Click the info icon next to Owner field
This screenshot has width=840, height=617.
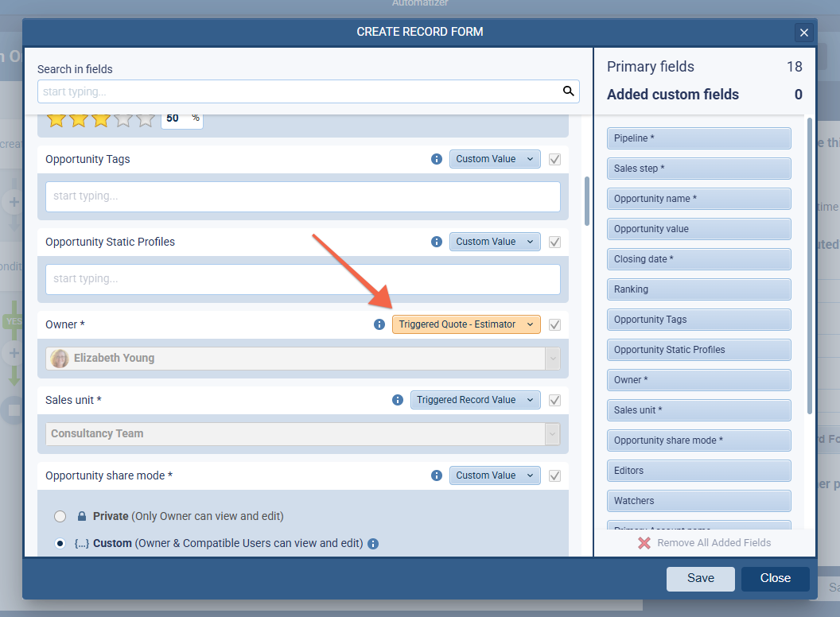(379, 324)
